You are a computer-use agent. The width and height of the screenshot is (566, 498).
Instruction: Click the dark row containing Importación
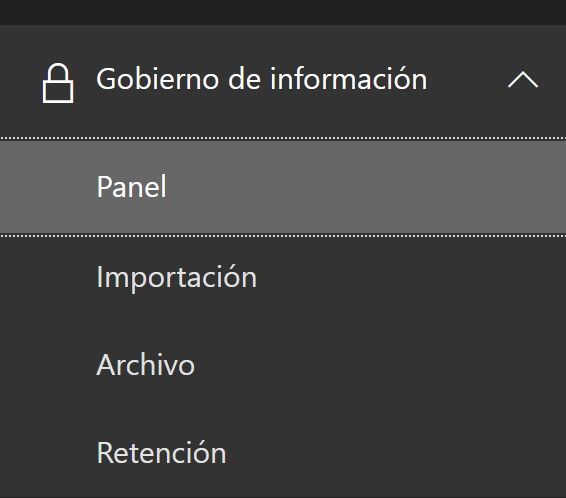point(283,279)
